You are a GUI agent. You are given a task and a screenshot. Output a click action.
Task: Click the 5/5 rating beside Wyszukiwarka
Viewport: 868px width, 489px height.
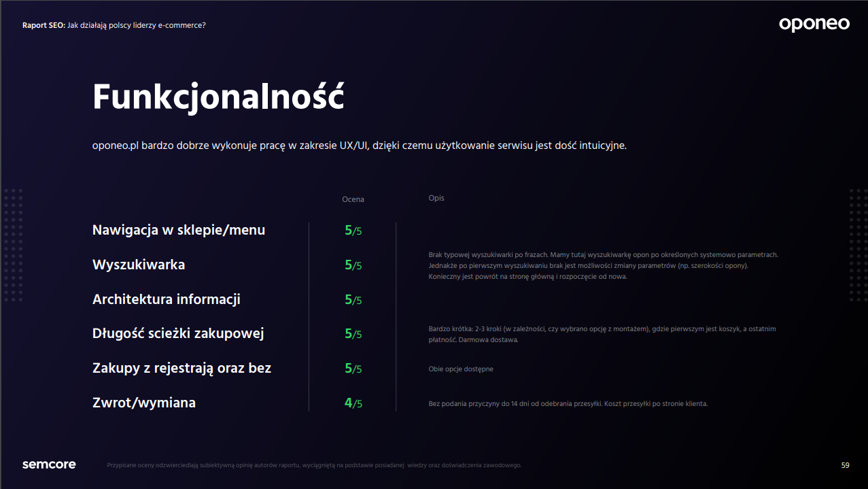point(353,265)
